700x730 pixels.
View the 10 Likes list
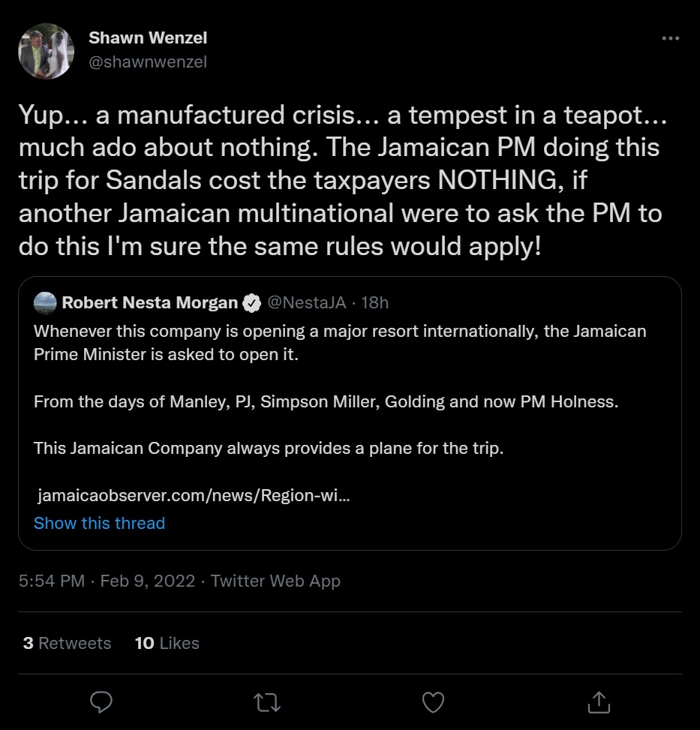pos(167,643)
